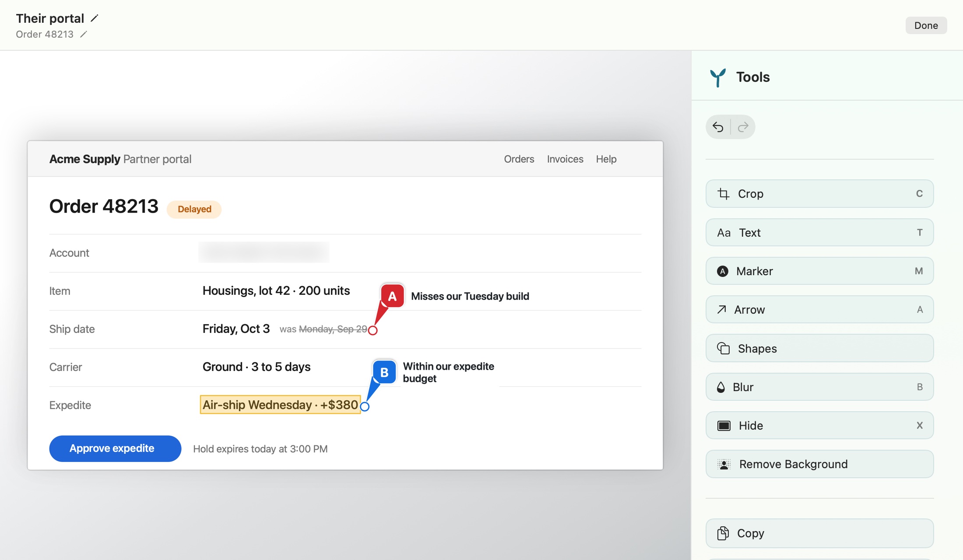963x560 pixels.
Task: Choose the Marker tool
Action: pos(819,271)
